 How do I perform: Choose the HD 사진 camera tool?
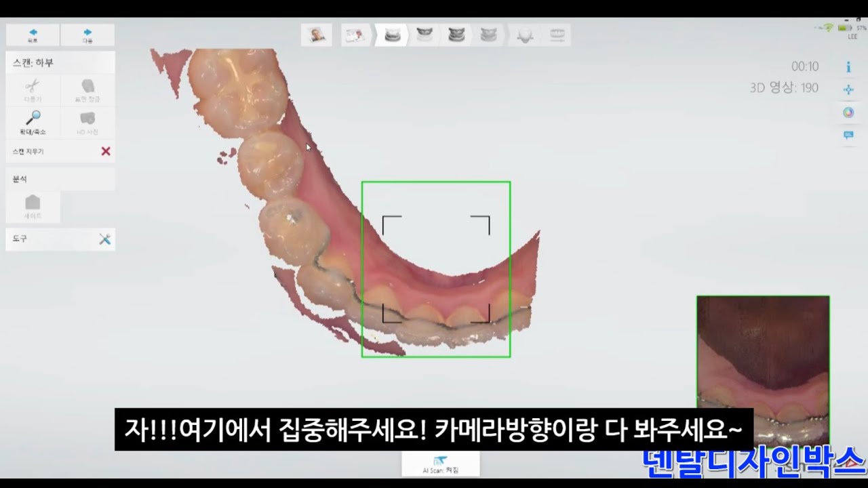click(87, 123)
